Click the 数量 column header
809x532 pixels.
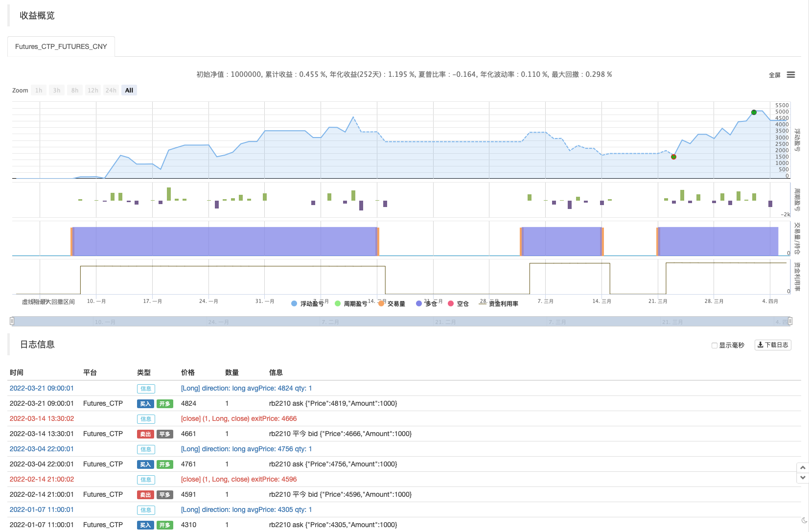tap(232, 372)
